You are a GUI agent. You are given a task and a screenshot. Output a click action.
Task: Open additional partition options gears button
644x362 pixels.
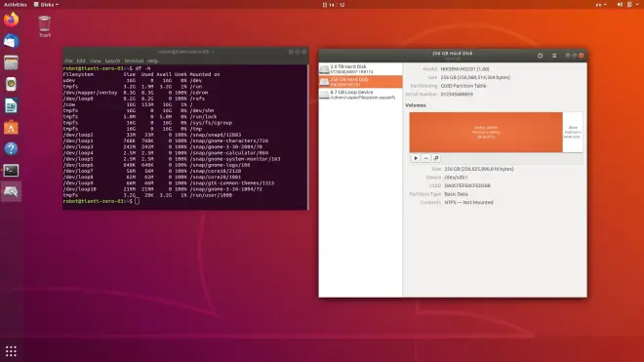[436, 158]
